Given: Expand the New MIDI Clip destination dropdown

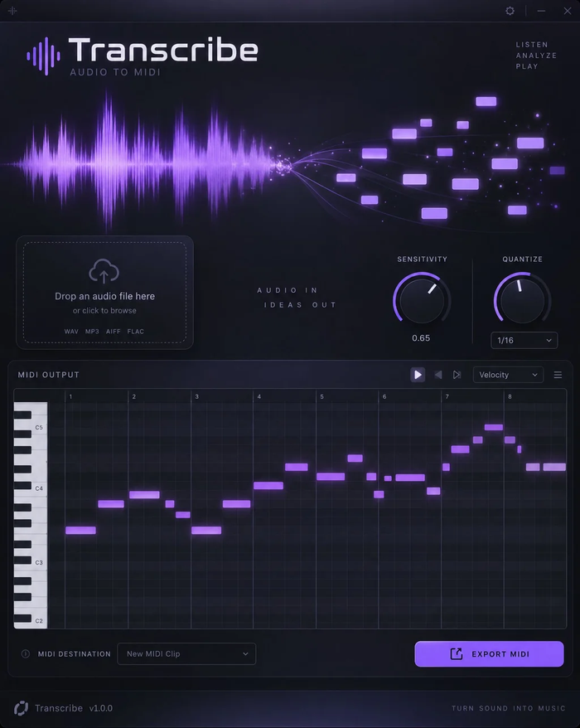Looking at the screenshot, I should (186, 653).
